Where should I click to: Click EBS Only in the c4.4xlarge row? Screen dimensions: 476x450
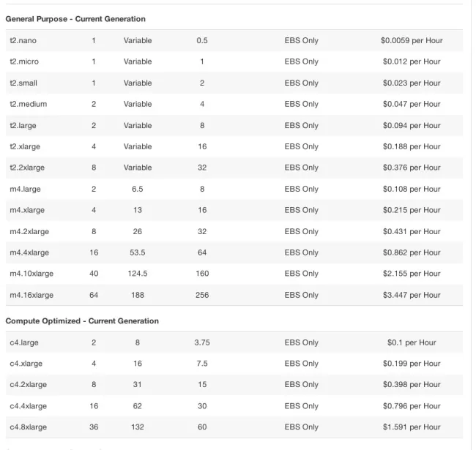coord(302,406)
